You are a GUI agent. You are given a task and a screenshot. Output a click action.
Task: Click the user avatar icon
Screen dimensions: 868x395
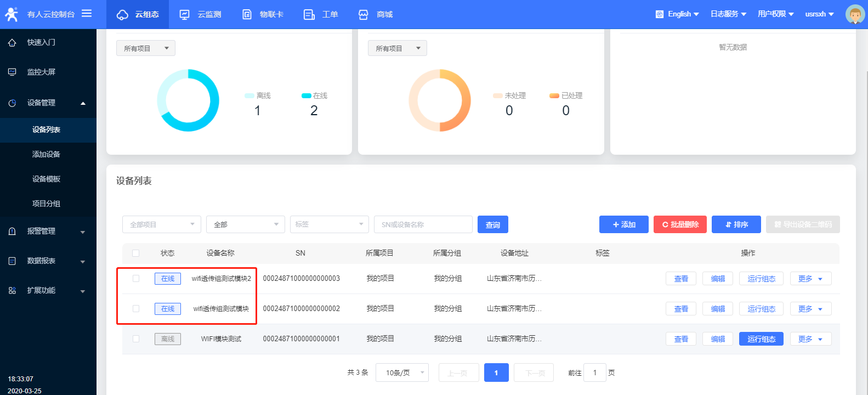855,14
